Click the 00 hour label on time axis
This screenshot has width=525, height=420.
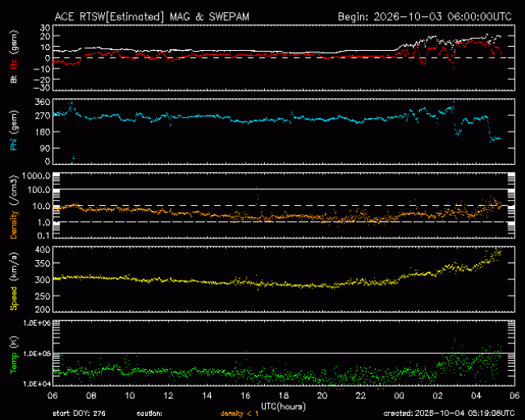point(399,396)
